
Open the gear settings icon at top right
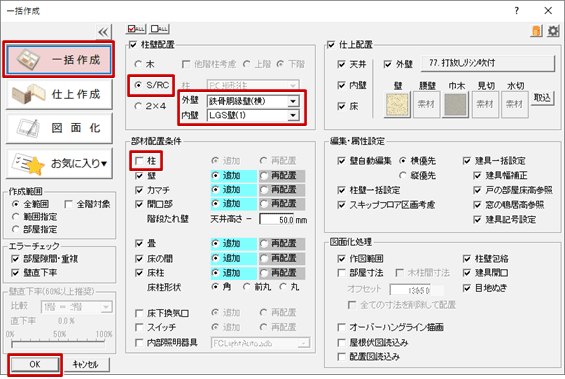click(553, 31)
